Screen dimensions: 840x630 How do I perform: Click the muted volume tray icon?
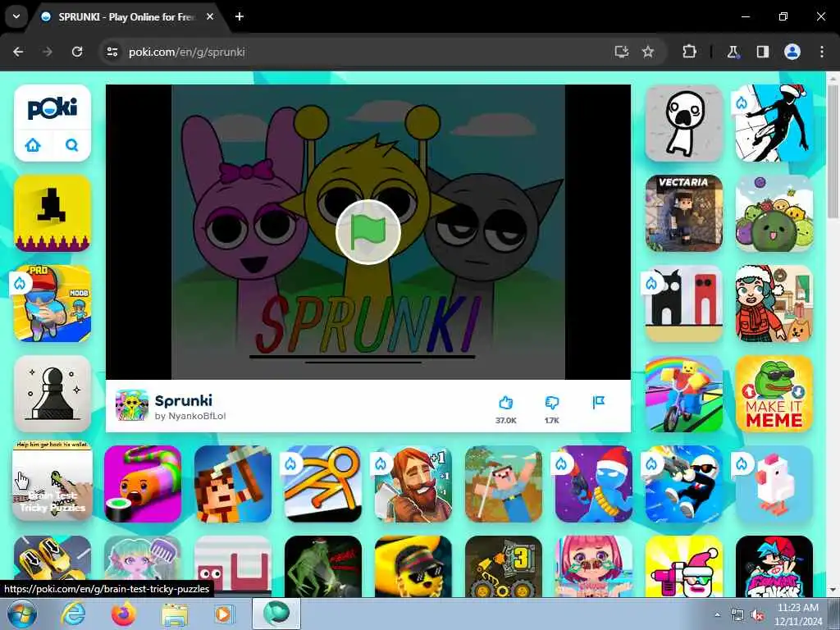click(757, 615)
